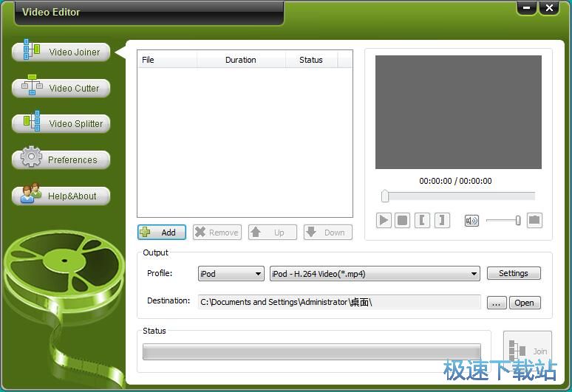Browse destination folder with ... button
Screen dimensions: 572x392
(x=497, y=303)
